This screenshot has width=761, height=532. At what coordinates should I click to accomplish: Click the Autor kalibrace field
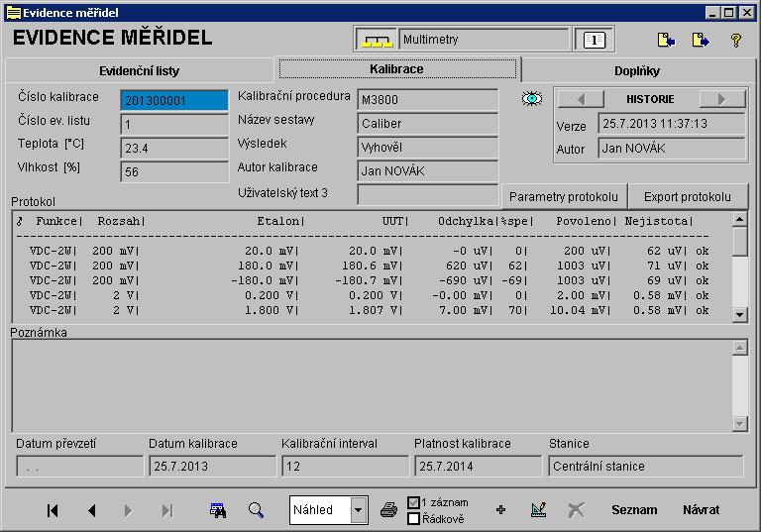click(428, 170)
